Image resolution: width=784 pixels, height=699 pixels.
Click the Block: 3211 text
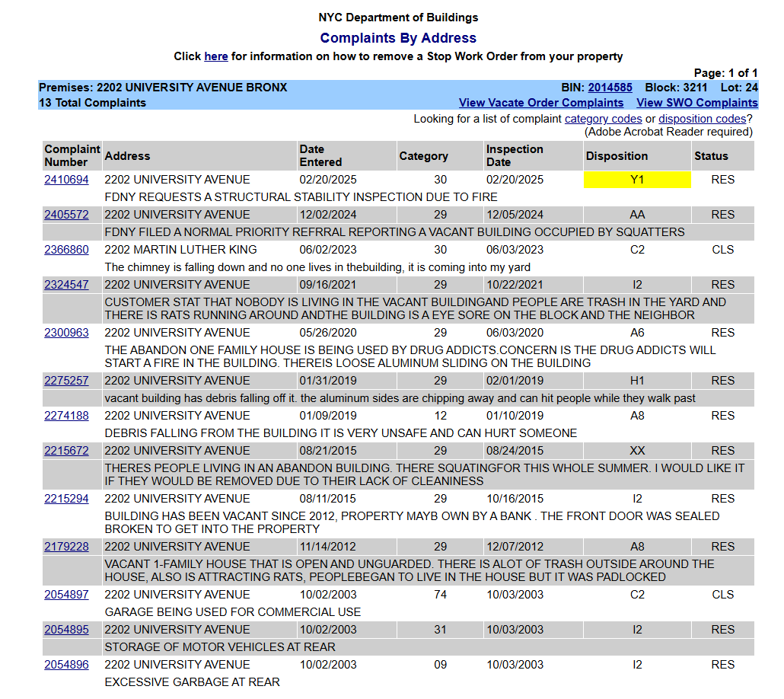point(676,88)
